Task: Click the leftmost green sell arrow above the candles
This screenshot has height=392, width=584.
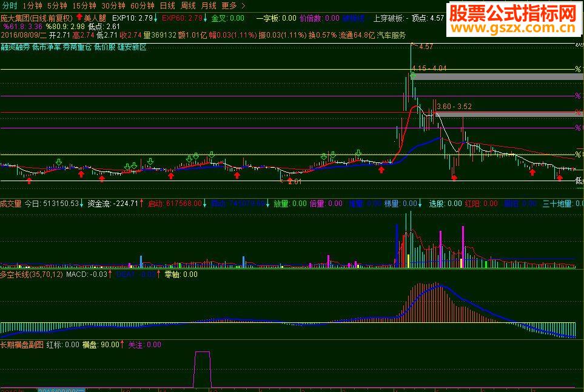Action: pyautogui.click(x=58, y=162)
